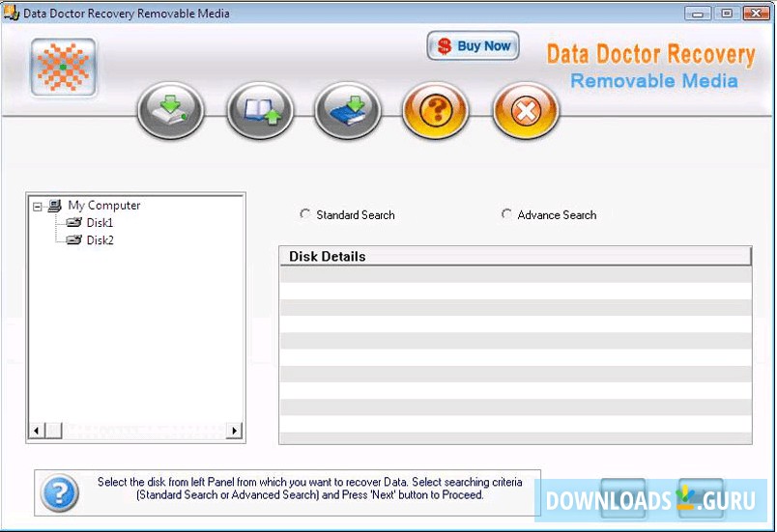Select Disk1 in the tree
The height and width of the screenshot is (532, 777).
(x=100, y=223)
